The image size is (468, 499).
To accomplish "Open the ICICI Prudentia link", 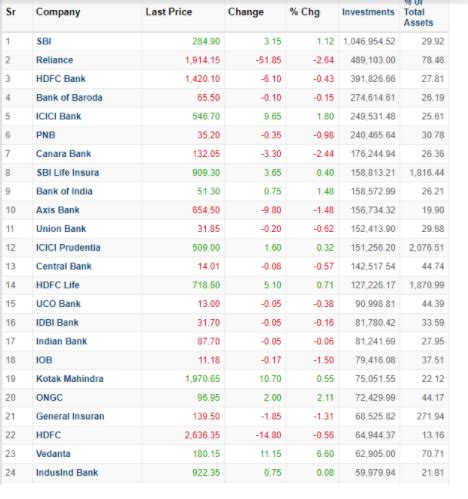I will (x=68, y=248).
